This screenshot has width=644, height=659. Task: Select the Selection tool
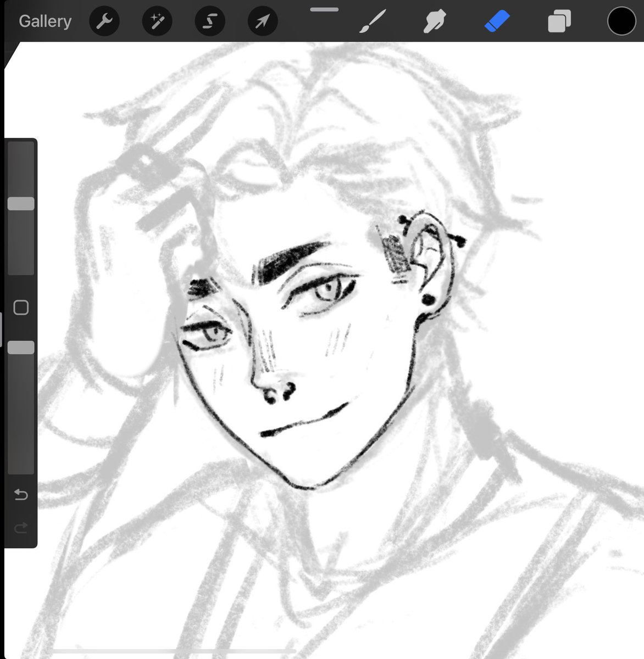tap(209, 21)
